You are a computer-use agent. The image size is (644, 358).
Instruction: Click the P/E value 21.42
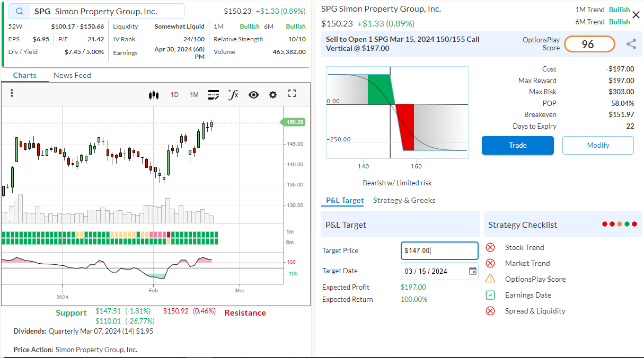tap(96, 39)
